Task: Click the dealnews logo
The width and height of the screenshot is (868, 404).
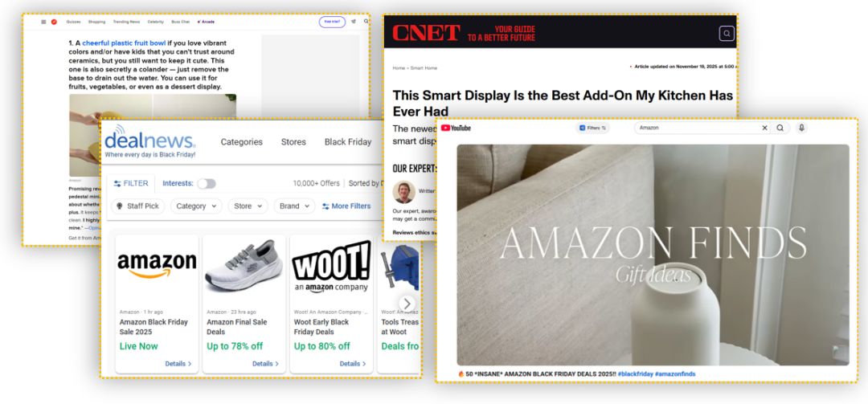Action: [x=149, y=141]
